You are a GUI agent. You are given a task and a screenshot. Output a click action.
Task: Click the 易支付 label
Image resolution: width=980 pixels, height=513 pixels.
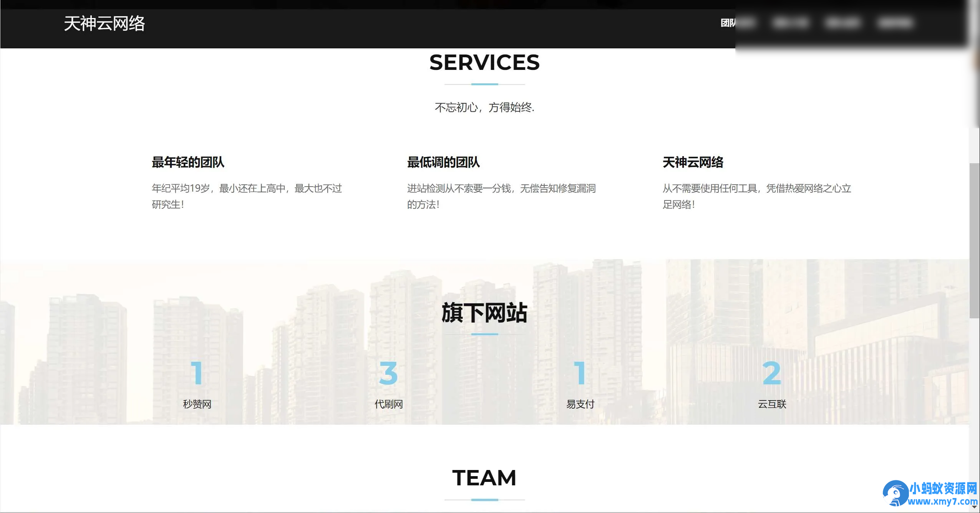(x=580, y=404)
